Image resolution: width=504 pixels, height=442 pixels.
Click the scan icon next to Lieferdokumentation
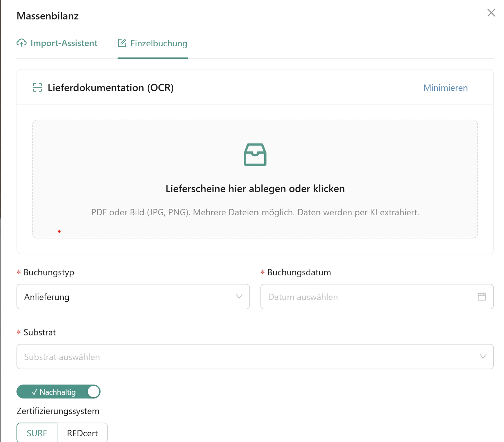click(x=37, y=87)
